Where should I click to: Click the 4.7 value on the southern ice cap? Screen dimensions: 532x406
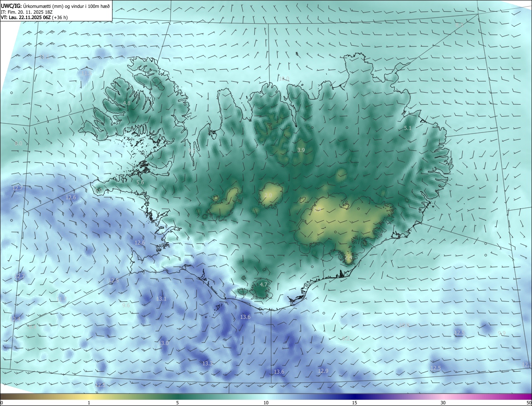[x=264, y=284]
